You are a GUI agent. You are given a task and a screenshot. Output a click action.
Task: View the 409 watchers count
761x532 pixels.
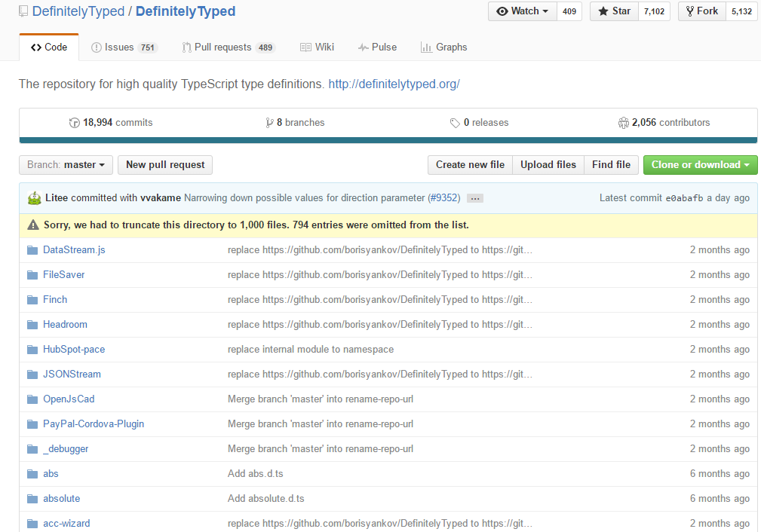click(x=569, y=11)
